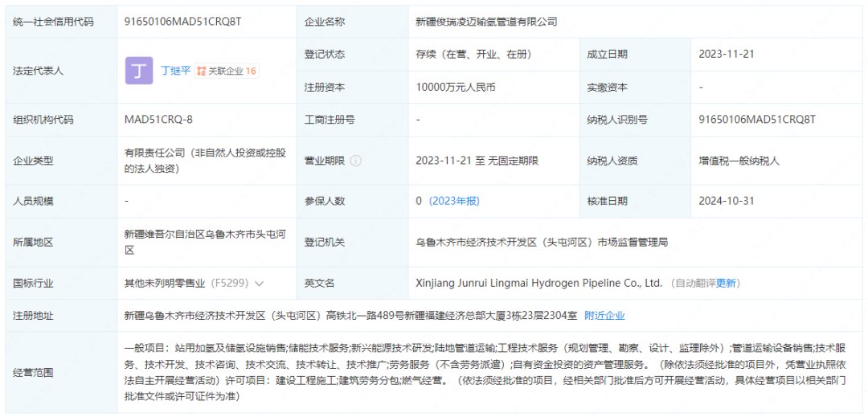Click the 经营范围 label cell
This screenshot has width=868, height=417.
click(x=61, y=372)
